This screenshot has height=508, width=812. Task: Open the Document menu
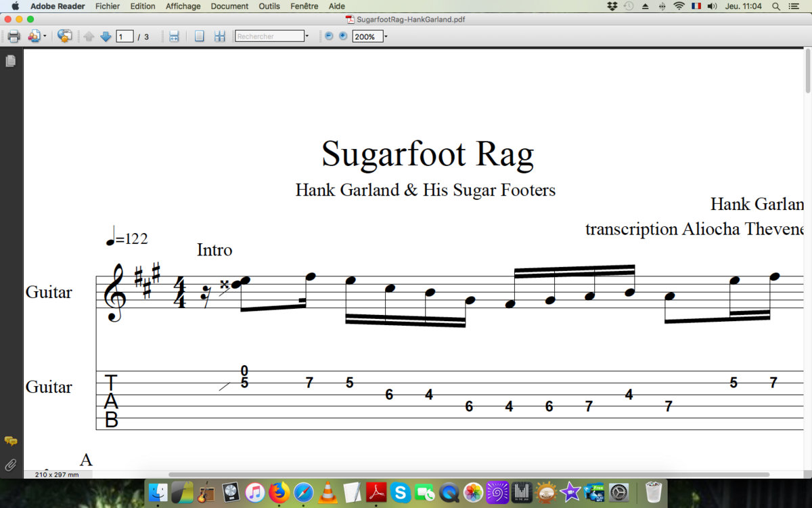click(229, 6)
